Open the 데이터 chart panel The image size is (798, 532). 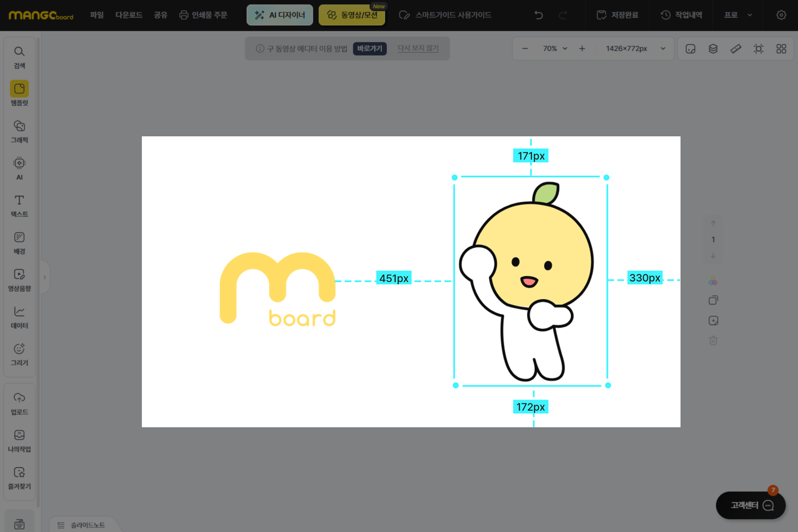(19, 316)
